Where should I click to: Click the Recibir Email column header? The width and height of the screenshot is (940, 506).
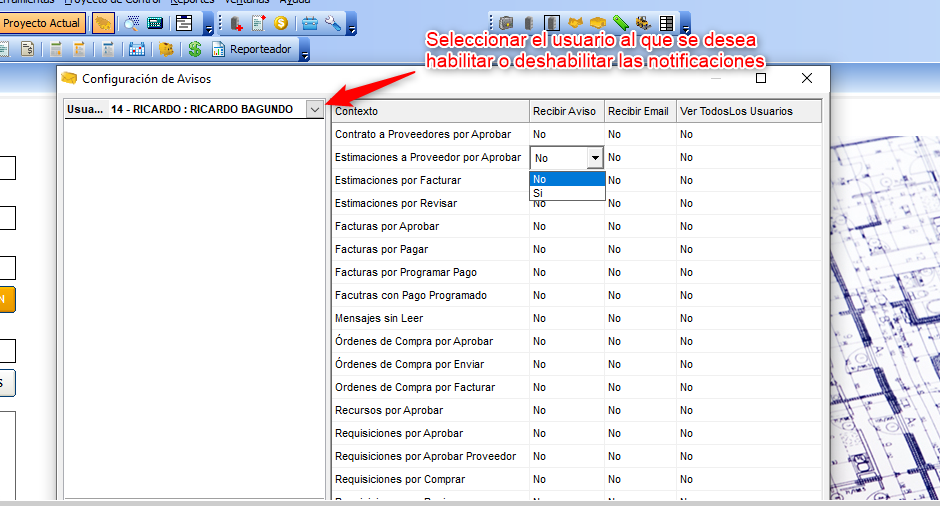[639, 111]
